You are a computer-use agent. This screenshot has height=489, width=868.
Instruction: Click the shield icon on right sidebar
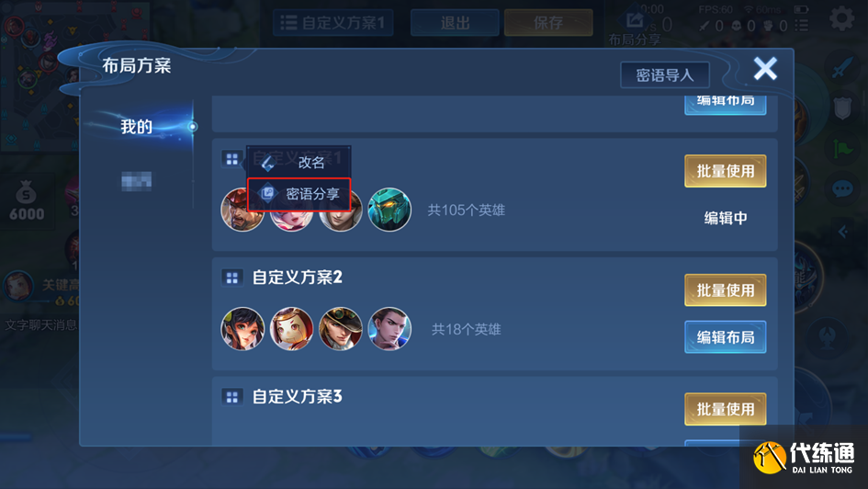point(842,108)
